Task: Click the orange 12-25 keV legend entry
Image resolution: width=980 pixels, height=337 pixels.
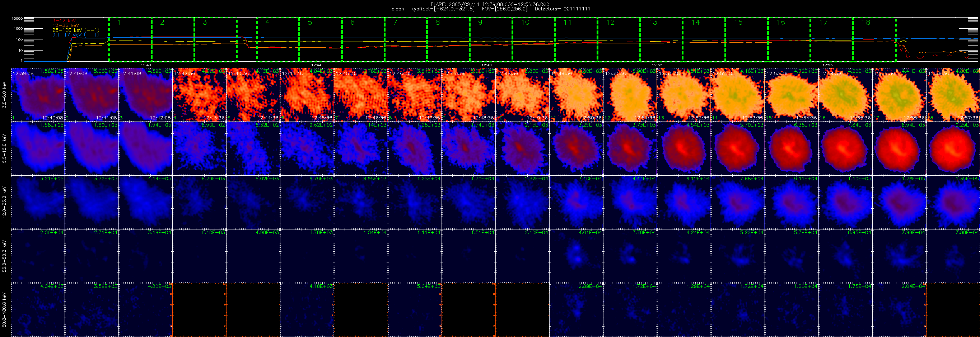Action: click(x=65, y=25)
